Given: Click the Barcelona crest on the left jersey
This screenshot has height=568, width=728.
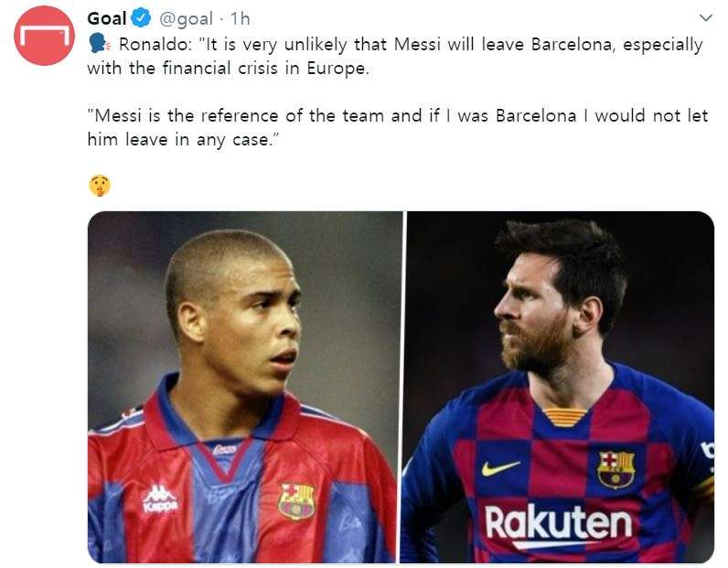Looking at the screenshot, I should click(x=296, y=500).
